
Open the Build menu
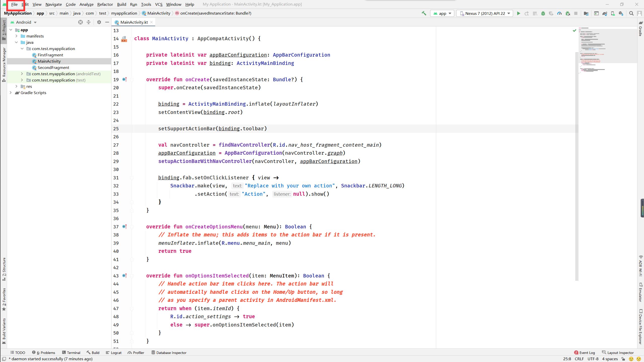121,4
